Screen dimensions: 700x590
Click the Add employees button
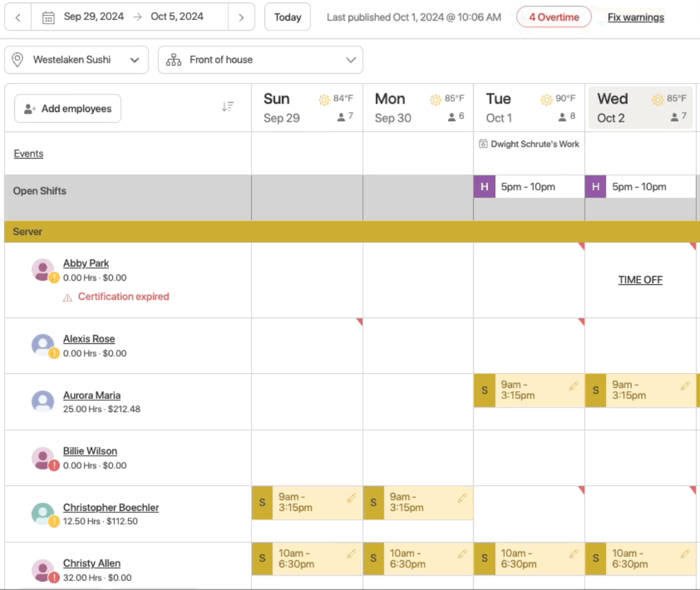click(67, 108)
